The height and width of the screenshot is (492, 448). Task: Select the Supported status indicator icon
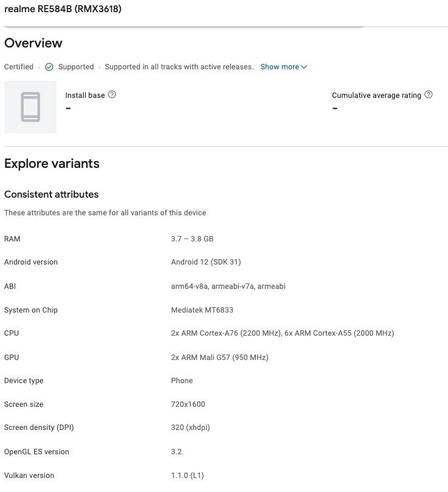click(49, 67)
